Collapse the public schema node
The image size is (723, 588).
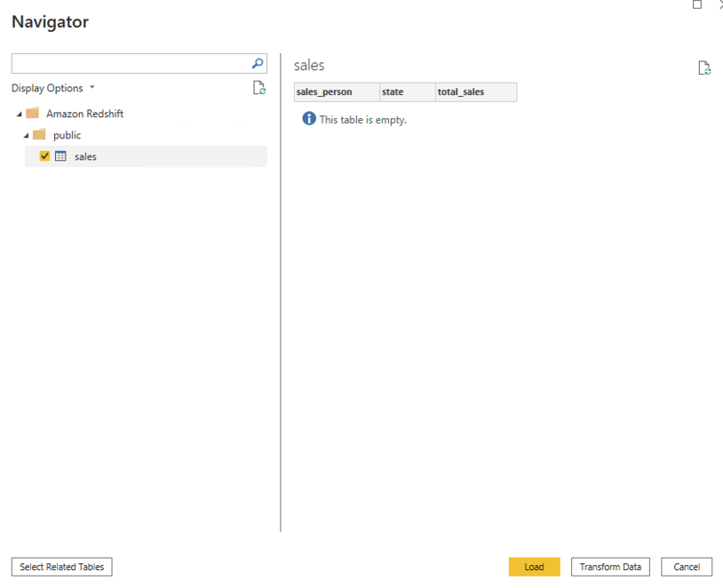[26, 136]
